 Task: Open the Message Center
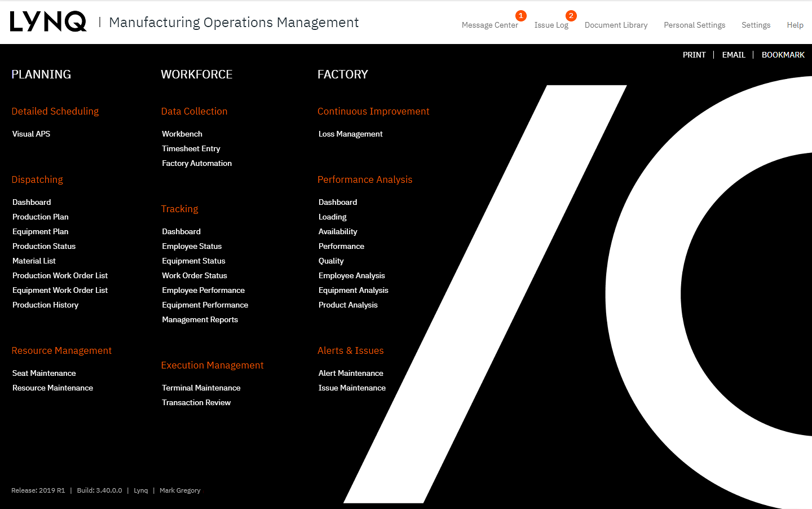pyautogui.click(x=489, y=25)
